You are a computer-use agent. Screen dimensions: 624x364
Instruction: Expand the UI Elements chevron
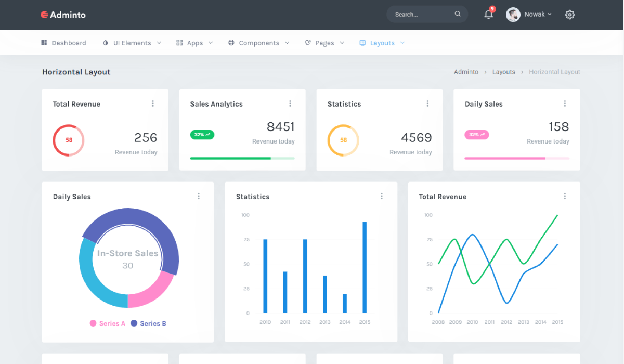click(x=159, y=43)
